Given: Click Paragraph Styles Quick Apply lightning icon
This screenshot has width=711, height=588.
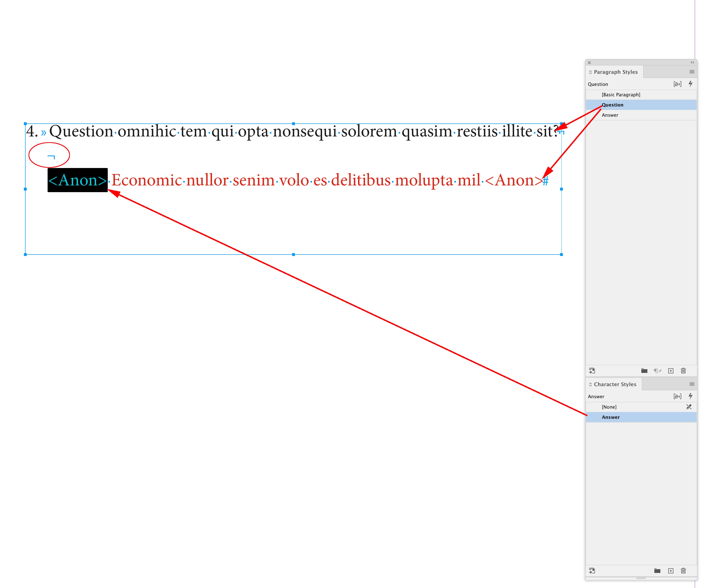Looking at the screenshot, I should point(690,84).
